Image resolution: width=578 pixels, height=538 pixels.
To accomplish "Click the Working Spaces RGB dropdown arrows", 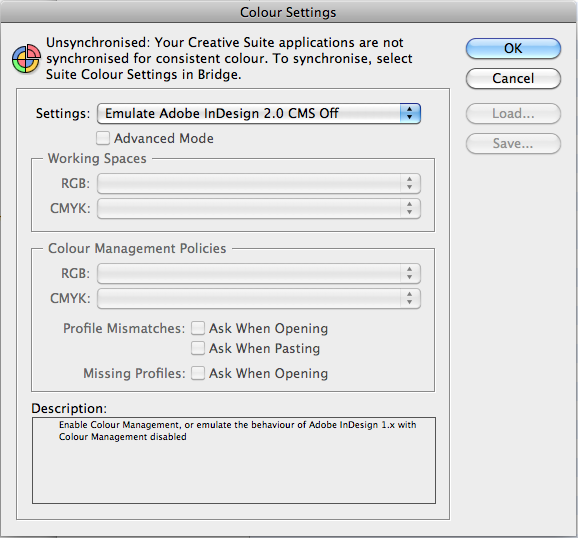I will (410, 183).
